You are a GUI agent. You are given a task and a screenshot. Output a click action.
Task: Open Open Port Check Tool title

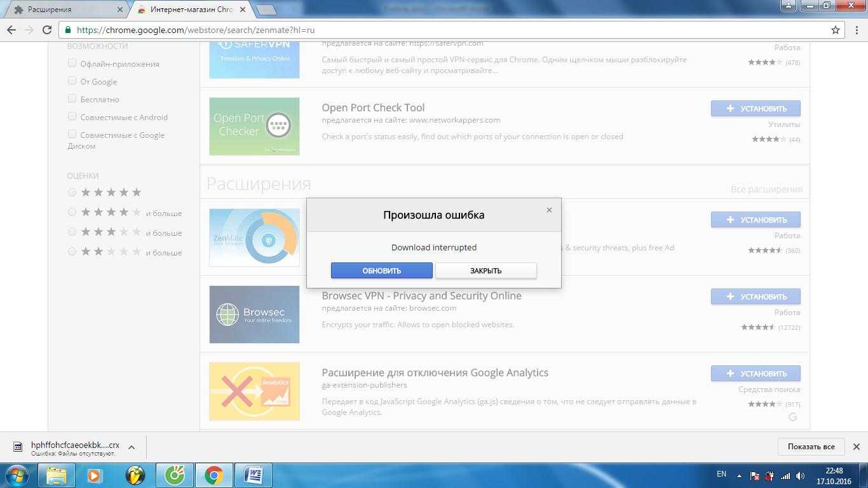[373, 107]
